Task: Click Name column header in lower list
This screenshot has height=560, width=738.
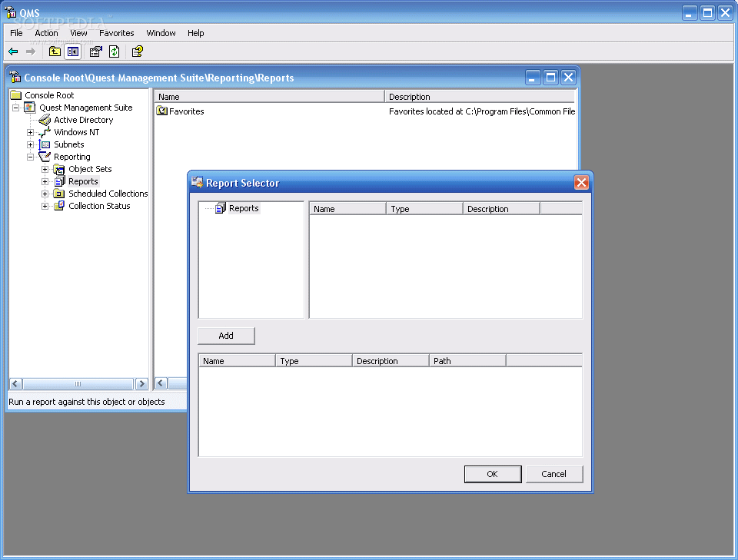Action: coord(238,360)
